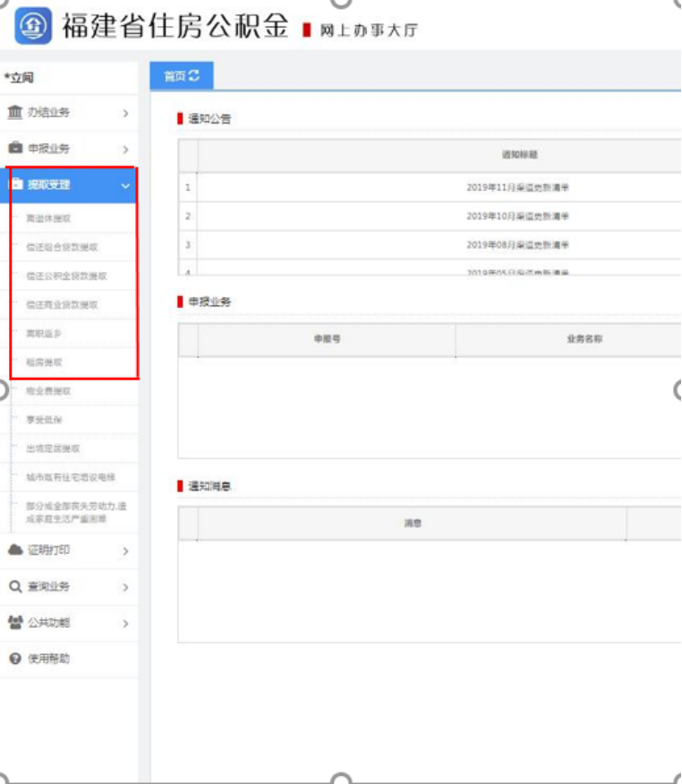Open the 2019年11月 notice link

(x=518, y=188)
